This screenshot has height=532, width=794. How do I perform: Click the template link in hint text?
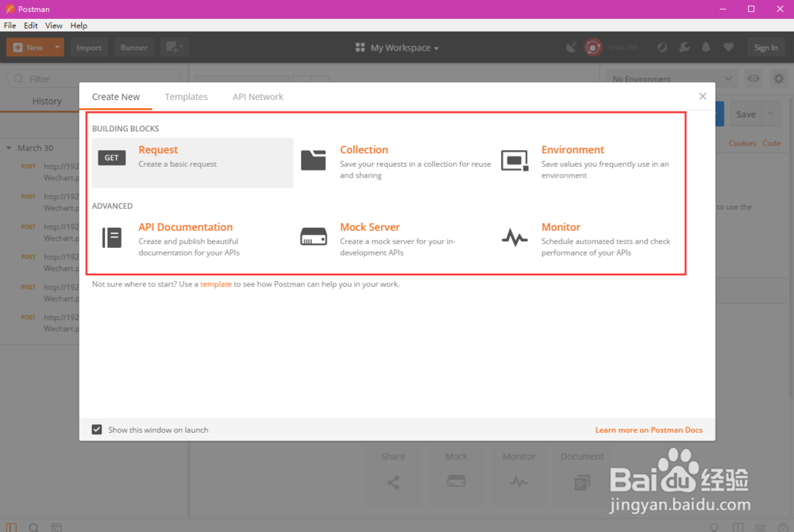click(216, 284)
